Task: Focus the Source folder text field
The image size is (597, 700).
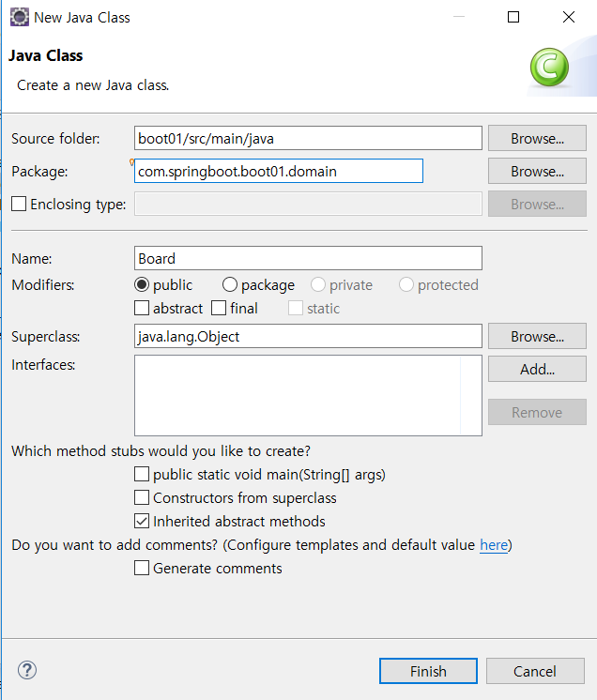Action: pos(308,138)
